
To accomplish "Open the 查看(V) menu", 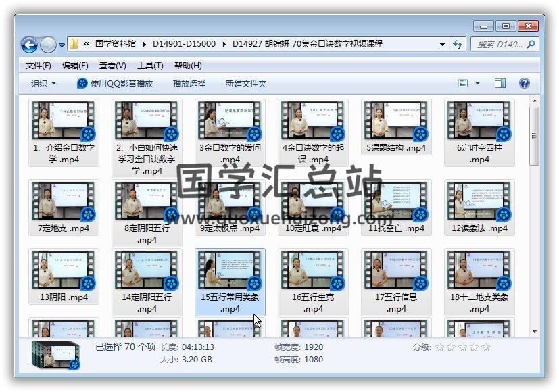I will (x=112, y=66).
